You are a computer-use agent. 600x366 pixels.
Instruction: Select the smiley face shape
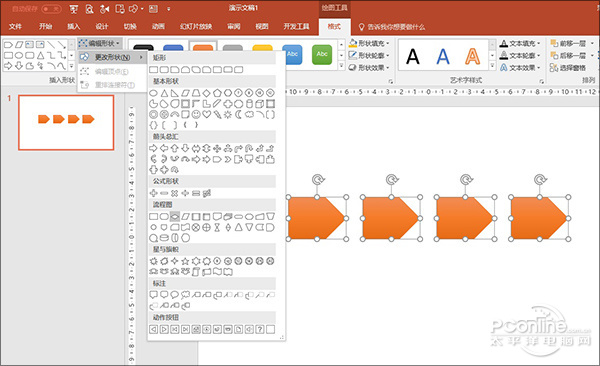(x=196, y=114)
